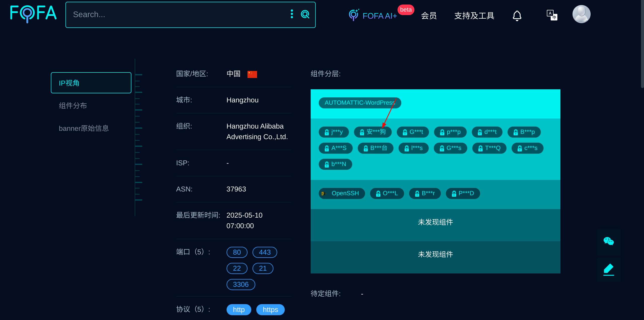Viewport: 644px width, 320px height.
Task: Click the port 443 tag
Action: [265, 252]
